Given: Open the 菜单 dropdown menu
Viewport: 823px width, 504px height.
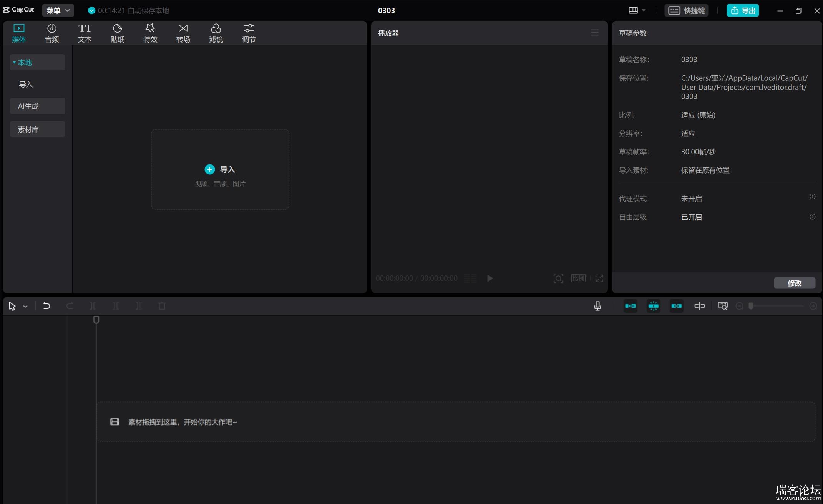Looking at the screenshot, I should pos(58,10).
